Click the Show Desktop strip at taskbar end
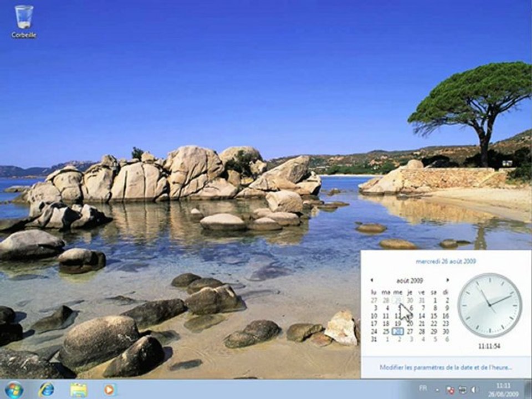Screen dimensions: 532x399 coord(529,390)
